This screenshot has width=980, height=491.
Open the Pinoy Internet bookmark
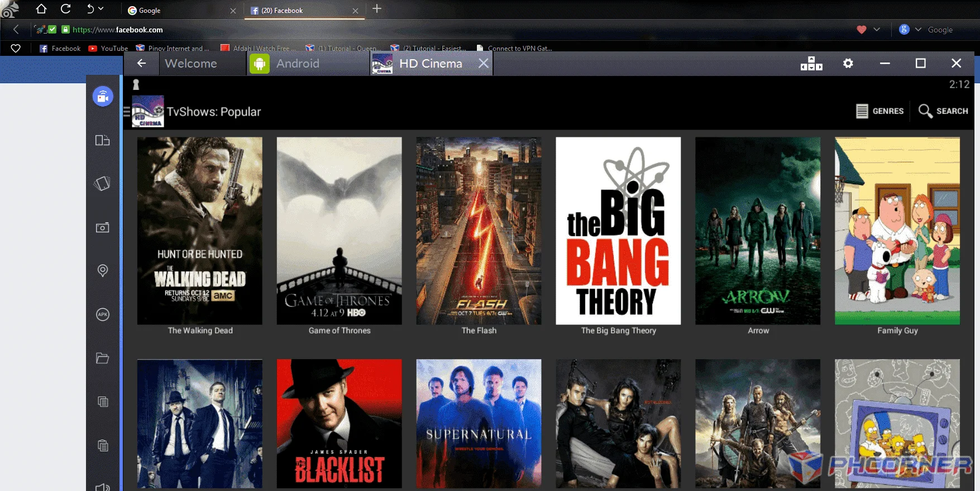point(173,48)
